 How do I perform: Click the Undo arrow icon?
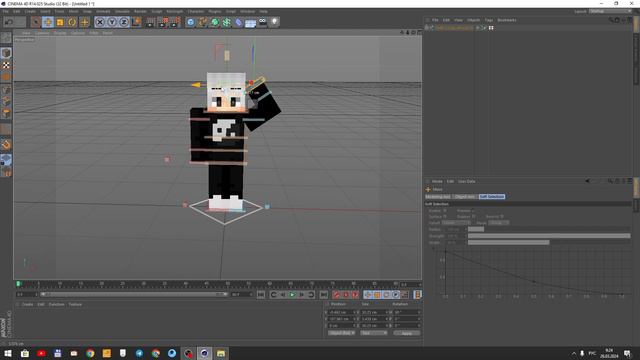click(9, 22)
